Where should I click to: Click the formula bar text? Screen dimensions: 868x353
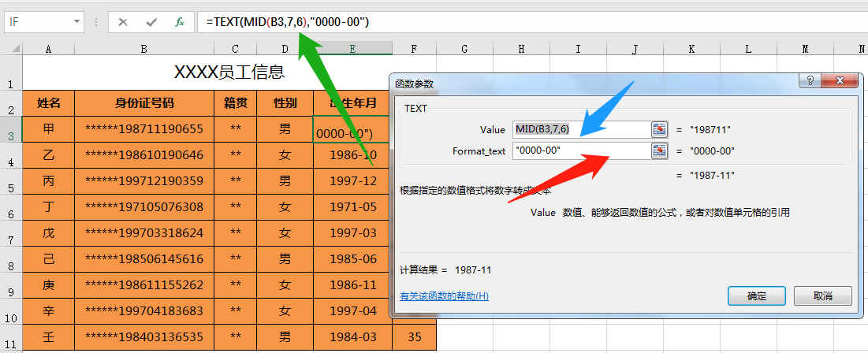288,22
